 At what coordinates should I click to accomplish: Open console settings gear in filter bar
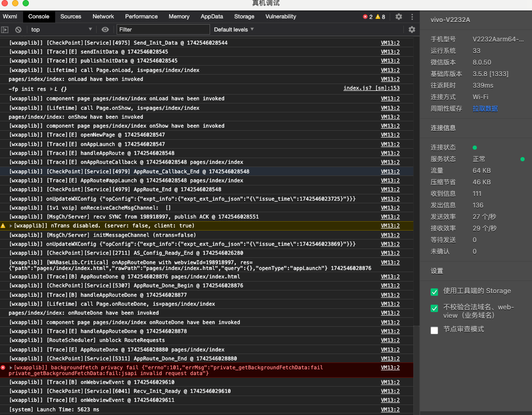(412, 29)
